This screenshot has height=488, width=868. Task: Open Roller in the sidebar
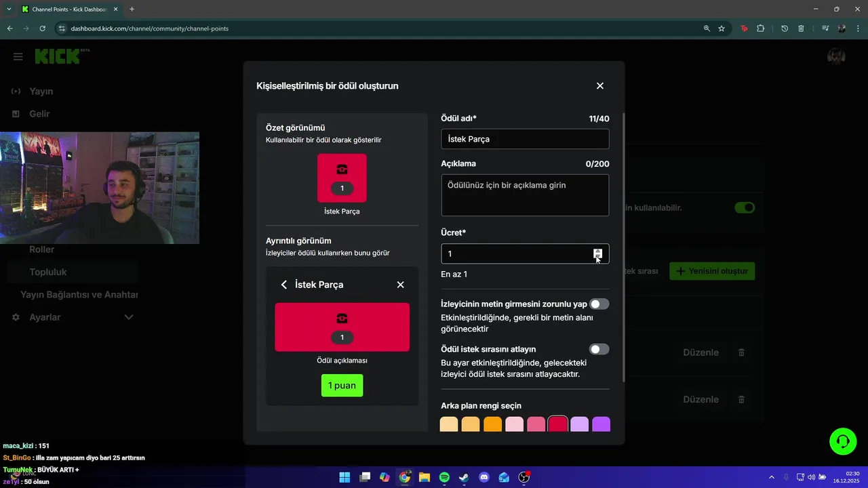[x=41, y=249]
